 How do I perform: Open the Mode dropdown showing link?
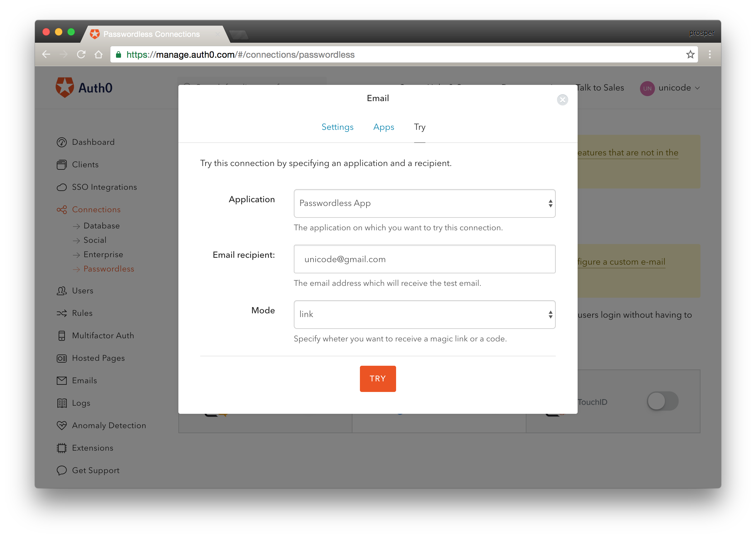point(424,314)
